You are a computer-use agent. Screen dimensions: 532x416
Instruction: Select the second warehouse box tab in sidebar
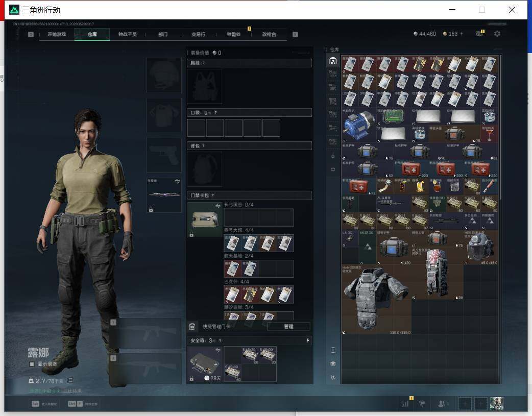[333, 74]
